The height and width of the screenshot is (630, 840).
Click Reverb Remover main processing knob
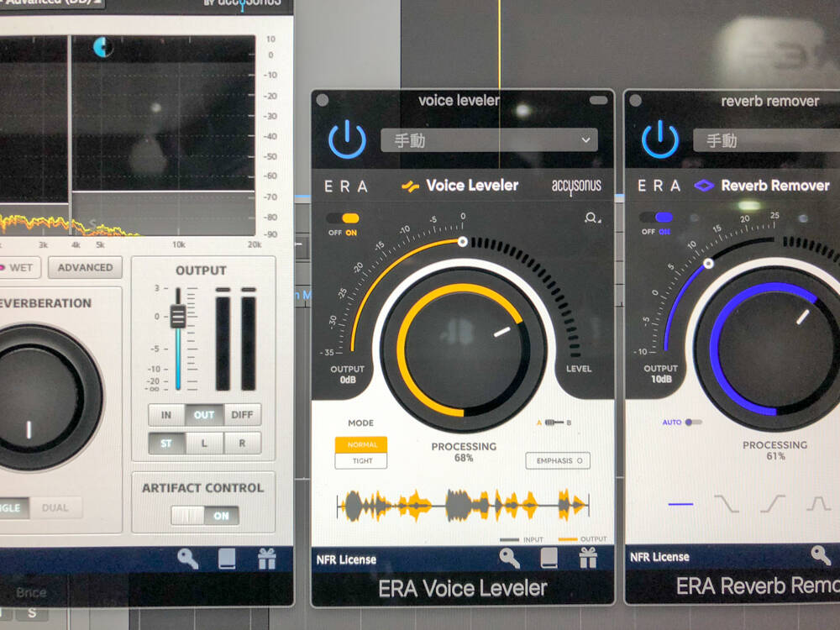point(775,349)
